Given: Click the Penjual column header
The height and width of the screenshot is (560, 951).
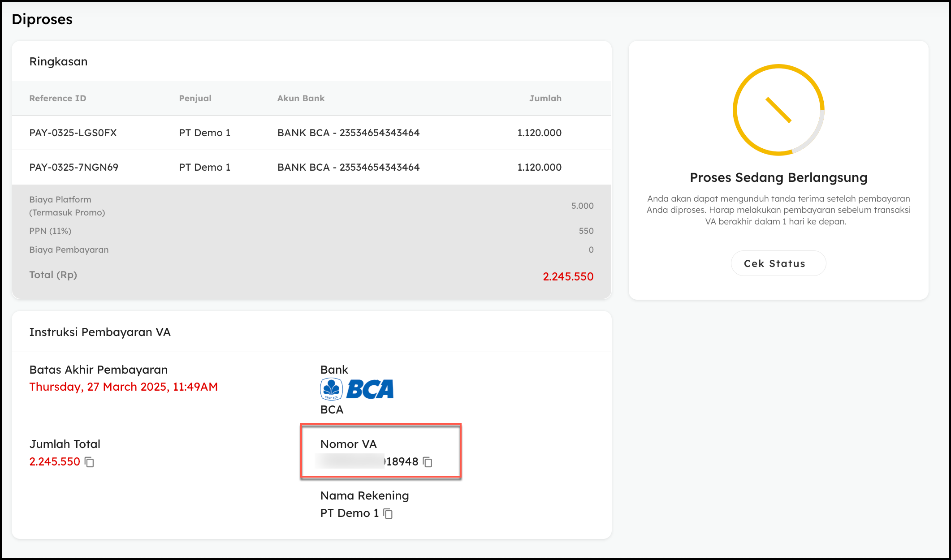Looking at the screenshot, I should [x=195, y=98].
